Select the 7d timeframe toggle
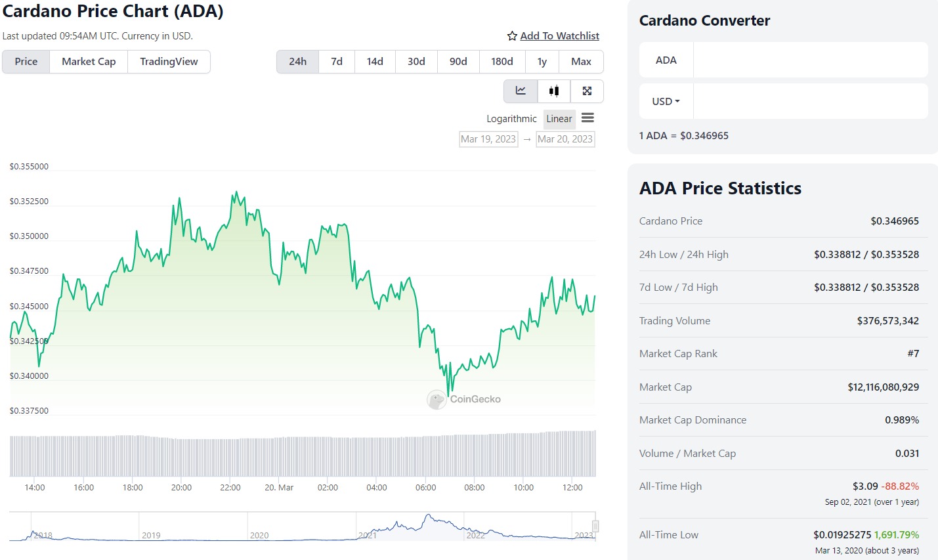Image resolution: width=938 pixels, height=560 pixels. coord(336,61)
